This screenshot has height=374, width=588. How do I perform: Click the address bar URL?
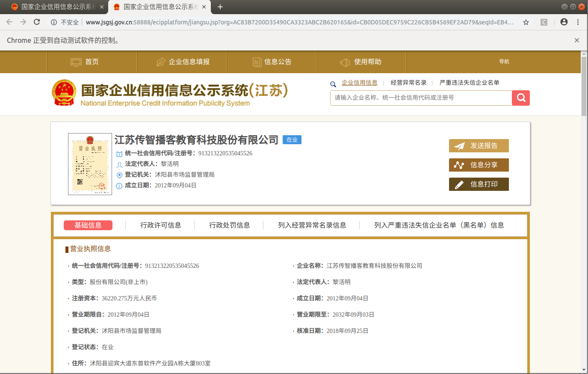(x=299, y=22)
